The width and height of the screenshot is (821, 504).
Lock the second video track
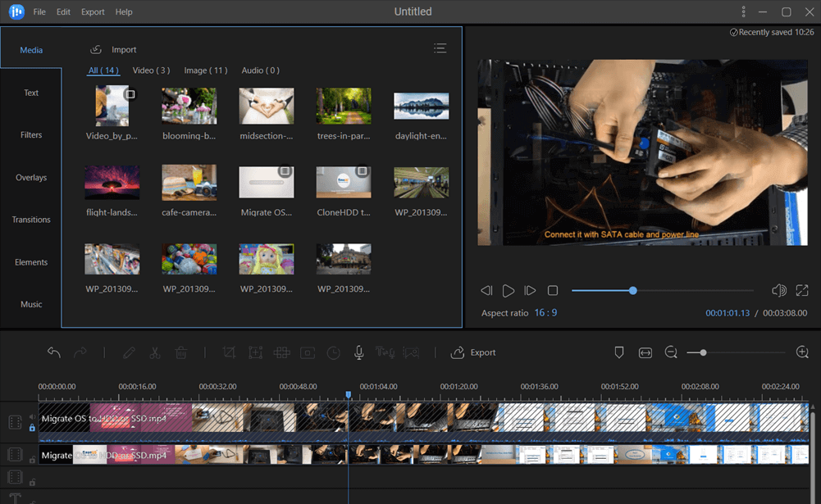pos(32,458)
